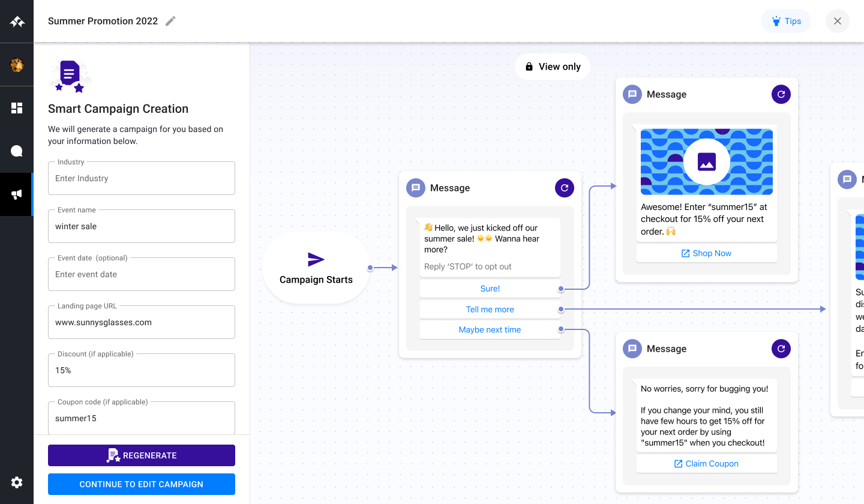Select the "Tell me more" reply option

click(x=490, y=309)
